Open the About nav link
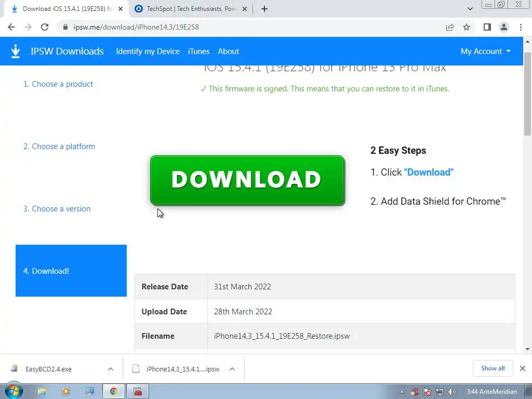Viewport: 532px width, 399px height. point(229,51)
